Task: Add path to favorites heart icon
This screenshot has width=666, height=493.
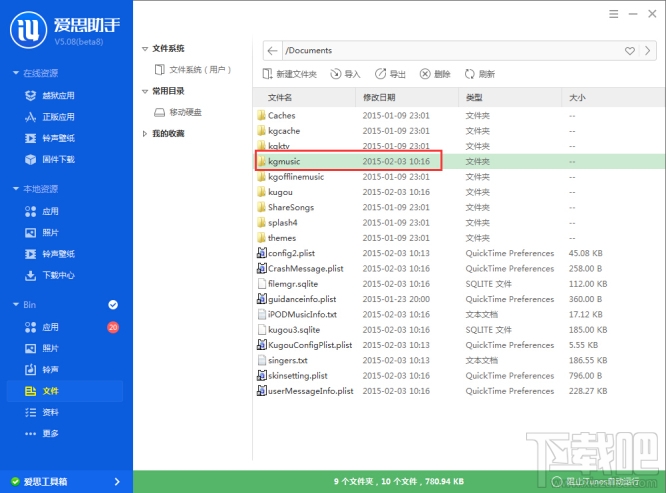Action: [x=629, y=51]
